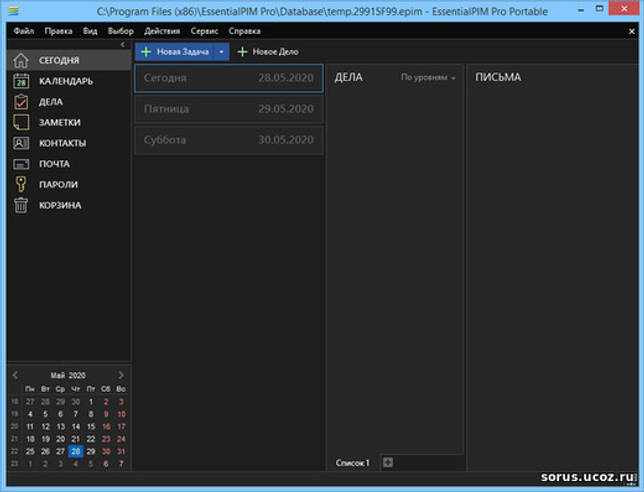Select the Пятница 29.05.2020 day block

pos(229,109)
